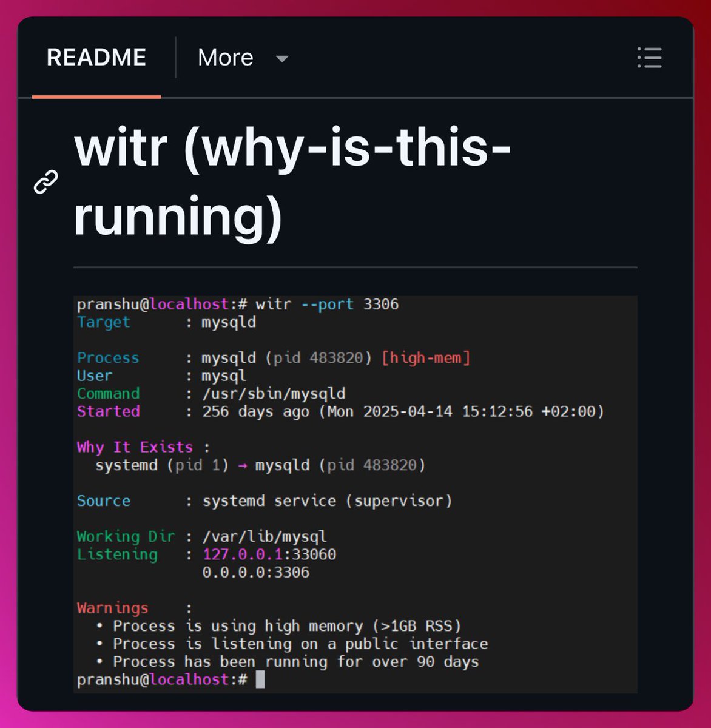The width and height of the screenshot is (711, 728).
Task: Click the '/usr/sbin/mysqld' command path
Action: coord(274,394)
